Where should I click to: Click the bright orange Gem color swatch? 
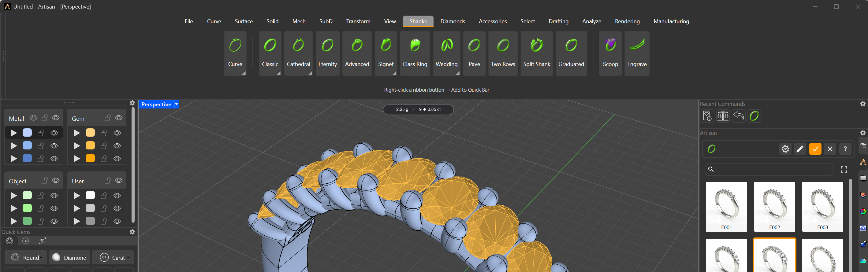point(90,158)
